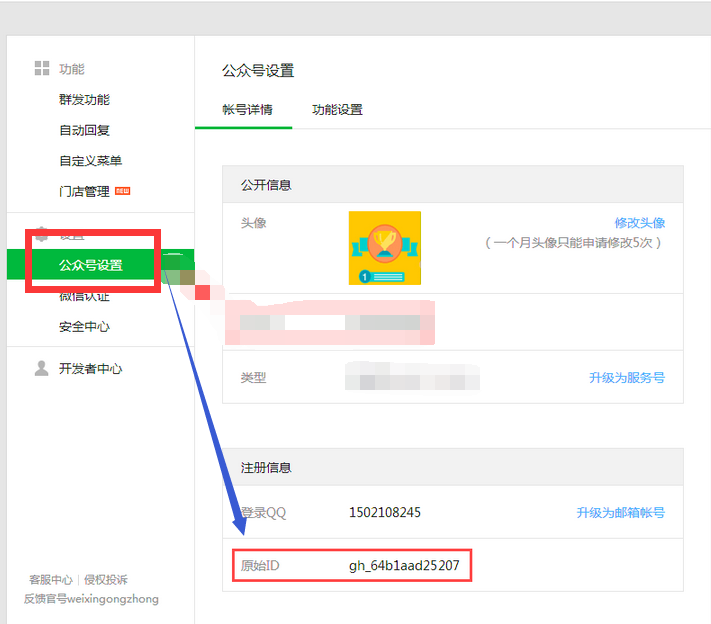Screen dimensions: 711x624
Task: Click 升级为邮箱帐号 link
Action: click(620, 513)
